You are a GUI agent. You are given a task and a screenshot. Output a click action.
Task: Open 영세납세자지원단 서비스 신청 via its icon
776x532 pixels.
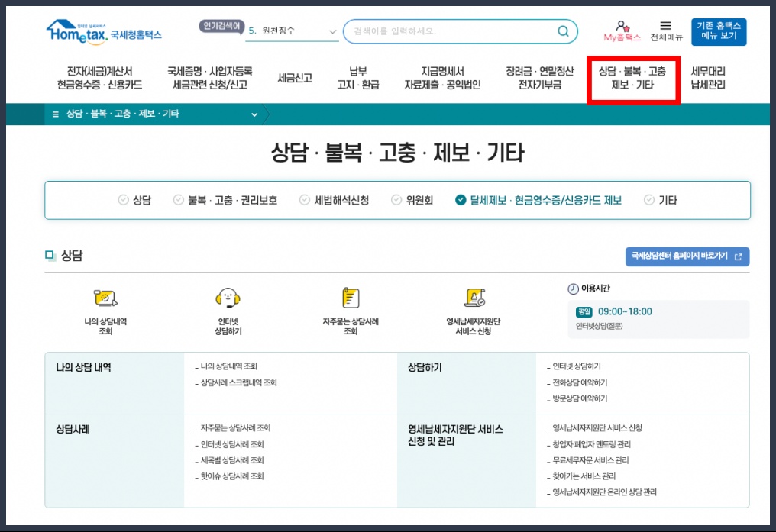(476, 298)
